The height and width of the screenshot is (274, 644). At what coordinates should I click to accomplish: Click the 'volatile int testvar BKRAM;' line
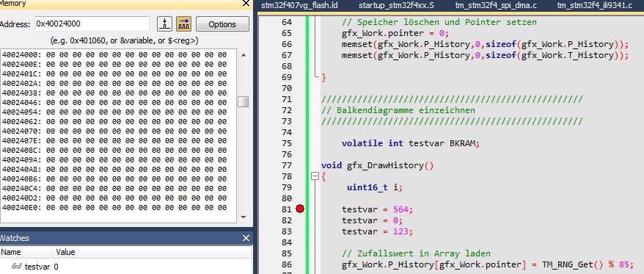(411, 143)
